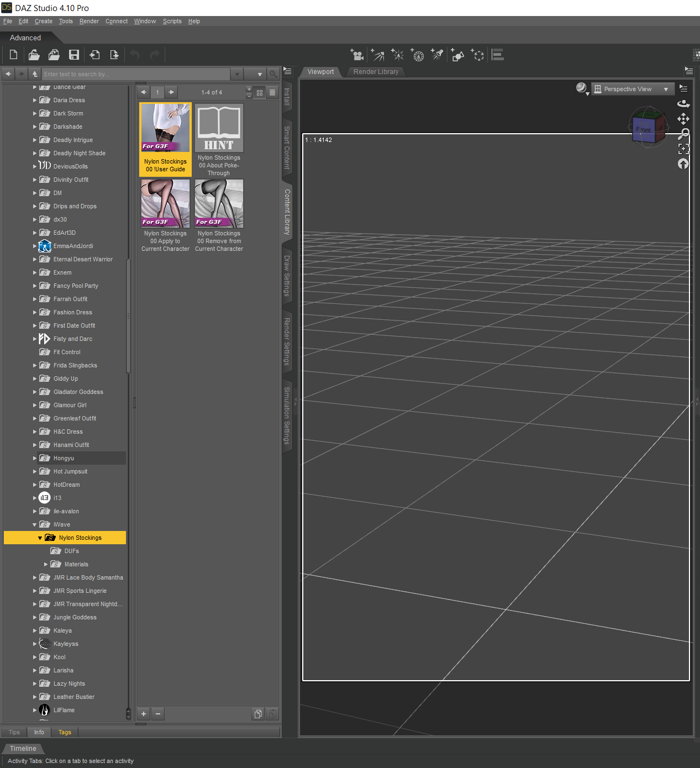Open the Timeline pane tab
The width and height of the screenshot is (700, 768).
tap(23, 749)
